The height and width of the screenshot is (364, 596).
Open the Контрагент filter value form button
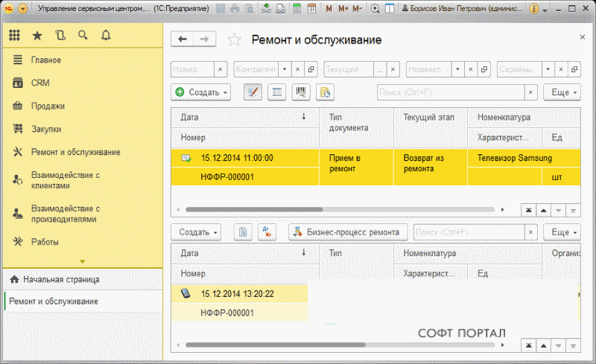311,69
